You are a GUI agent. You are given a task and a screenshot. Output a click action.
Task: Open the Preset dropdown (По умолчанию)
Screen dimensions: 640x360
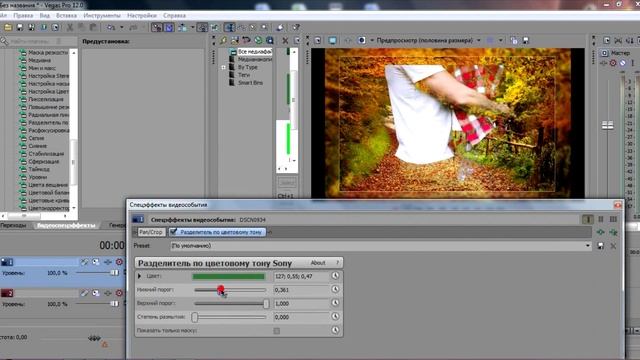tap(380, 246)
